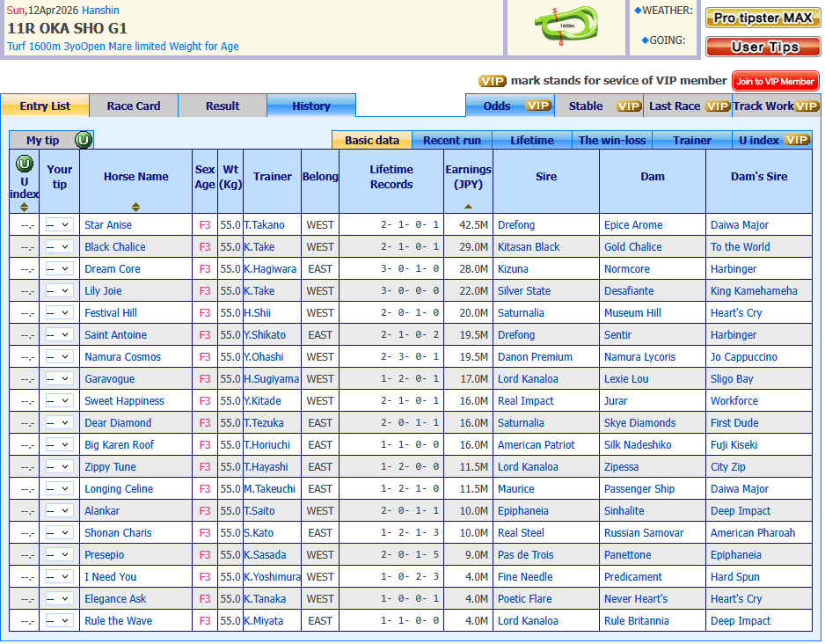
Task: Open tip dropdown for Lily Joie
Action: point(58,291)
